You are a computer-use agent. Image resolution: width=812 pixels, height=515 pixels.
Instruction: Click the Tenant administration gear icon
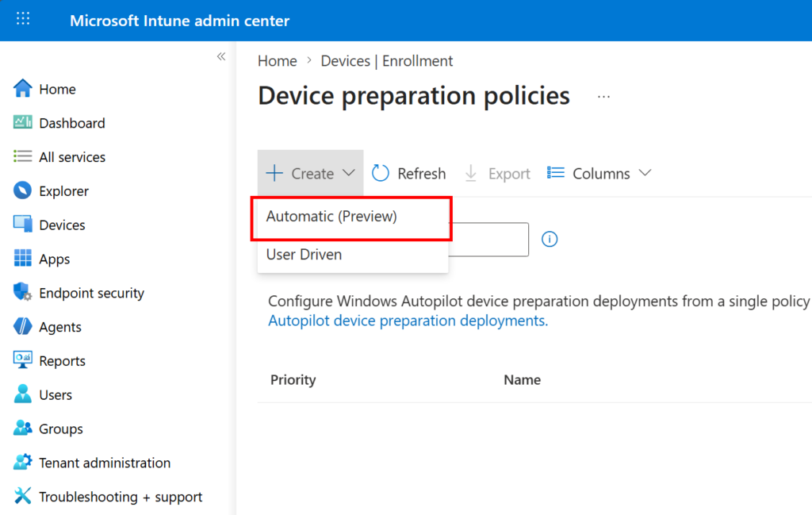(23, 463)
